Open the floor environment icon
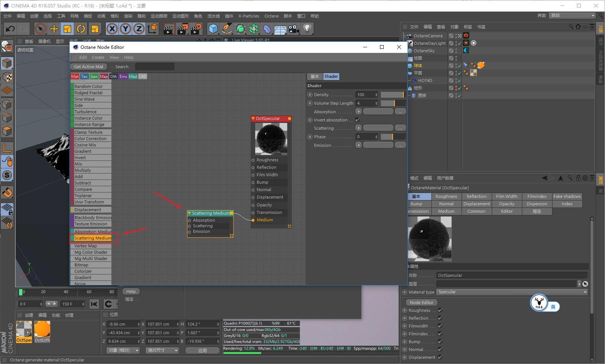 [281, 29]
